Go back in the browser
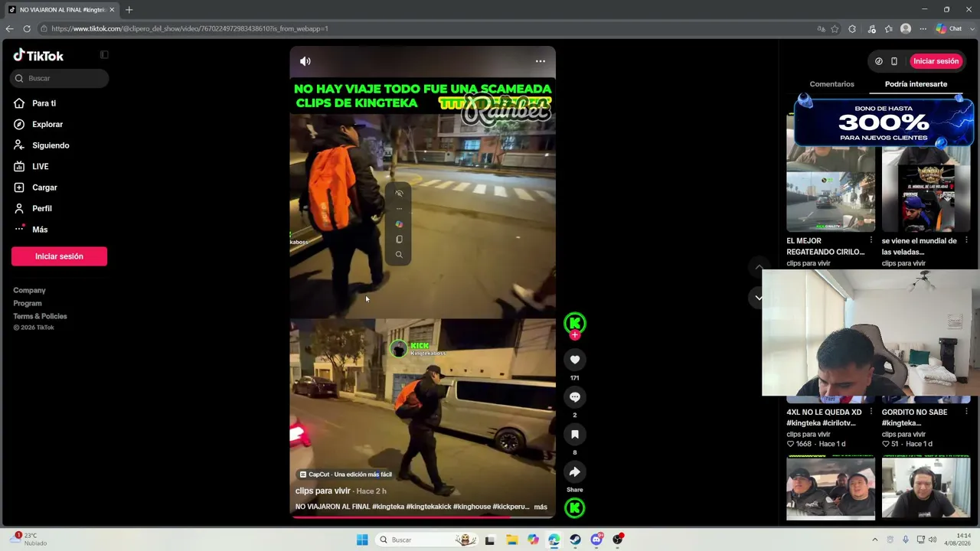This screenshot has width=980, height=551. pyautogui.click(x=9, y=28)
